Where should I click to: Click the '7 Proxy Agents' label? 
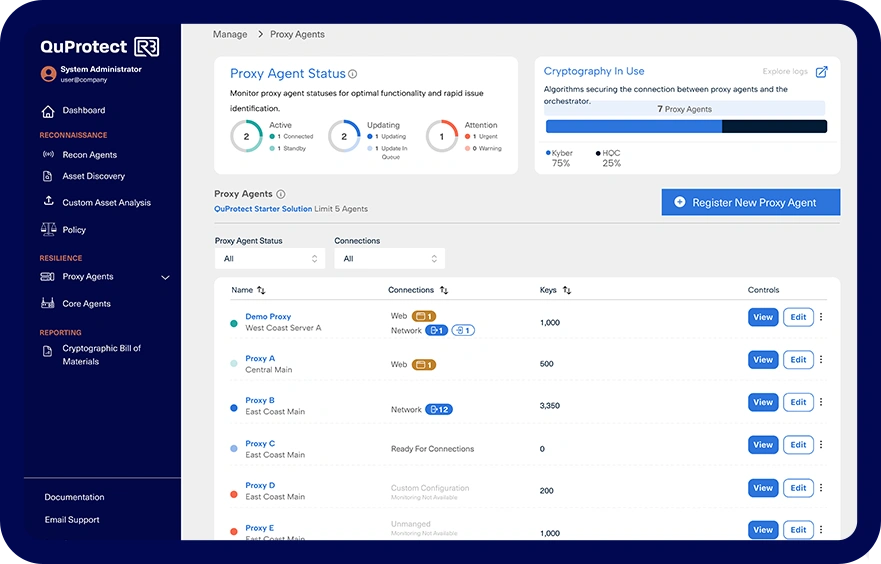[684, 109]
